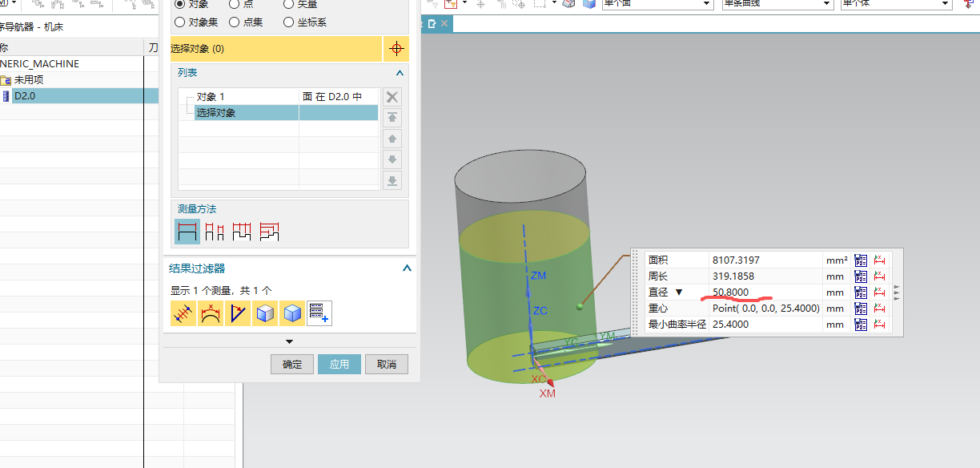
Task: Click the 选择对象 (0) selection bar
Action: coord(276,49)
